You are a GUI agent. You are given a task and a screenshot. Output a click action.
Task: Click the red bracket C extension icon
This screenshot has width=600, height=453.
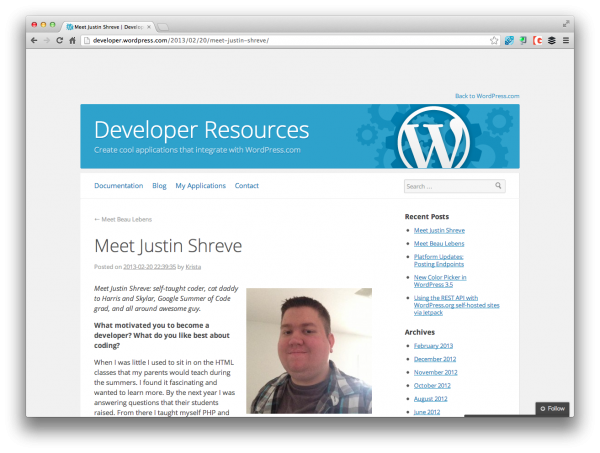pyautogui.click(x=538, y=40)
